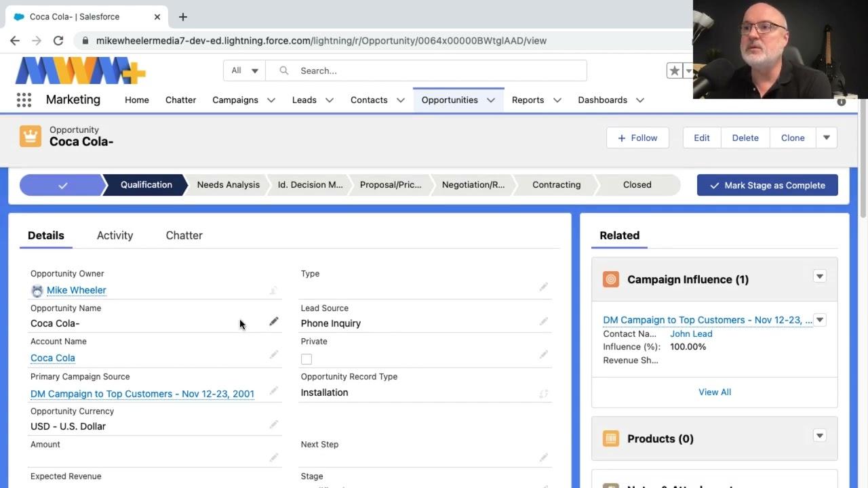Open the Chatter nav item
This screenshot has width=868, height=488.
[180, 100]
